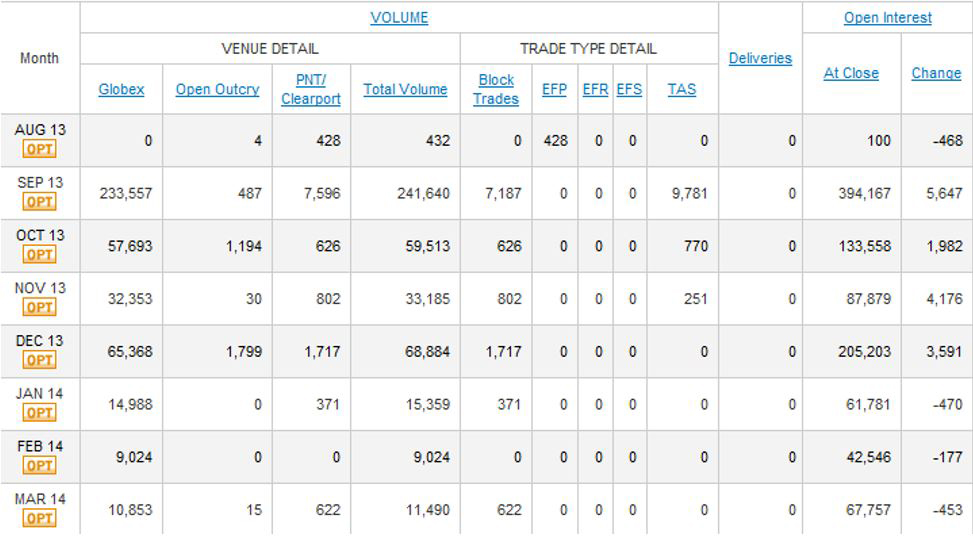Open the MAR 14 OPT options icon
The width and height of the screenshot is (973, 538).
40,518
